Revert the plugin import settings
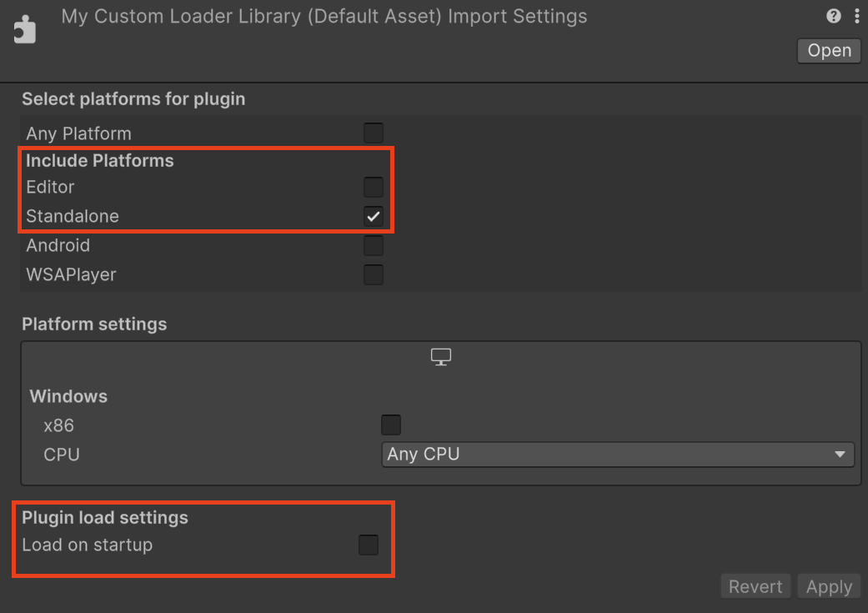Image resolution: width=868 pixels, height=613 pixels. point(755,585)
